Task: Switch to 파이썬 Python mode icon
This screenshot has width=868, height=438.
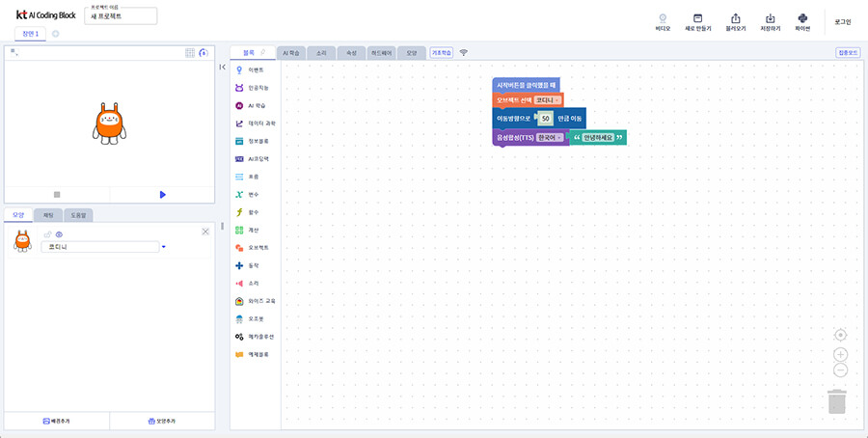Action: click(802, 22)
